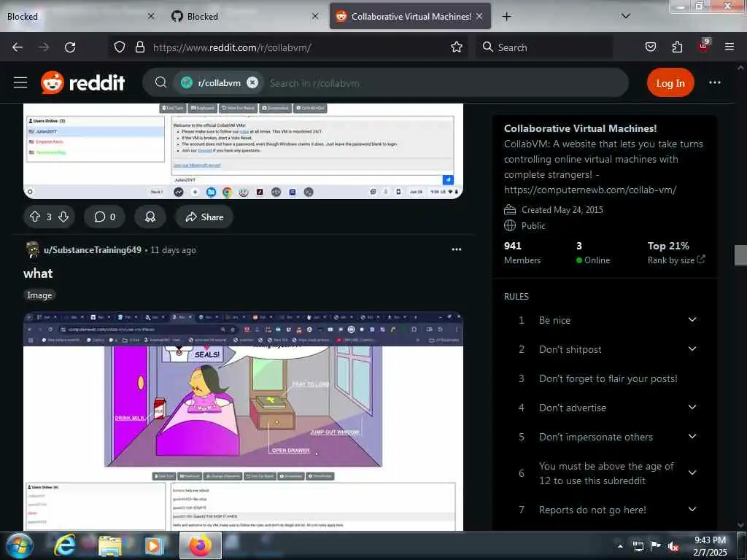Click the Image flair tag
The image size is (747, 560).
point(39,295)
